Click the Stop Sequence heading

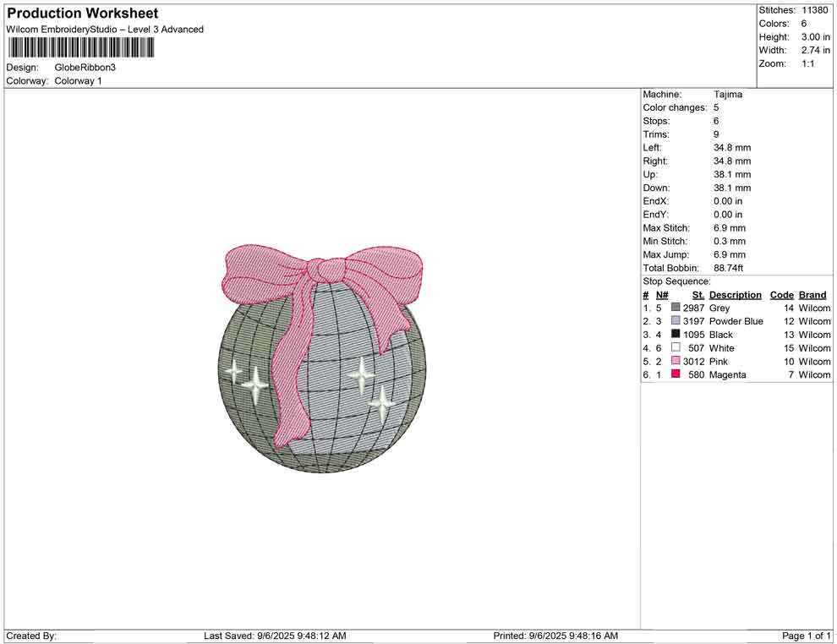(x=676, y=281)
